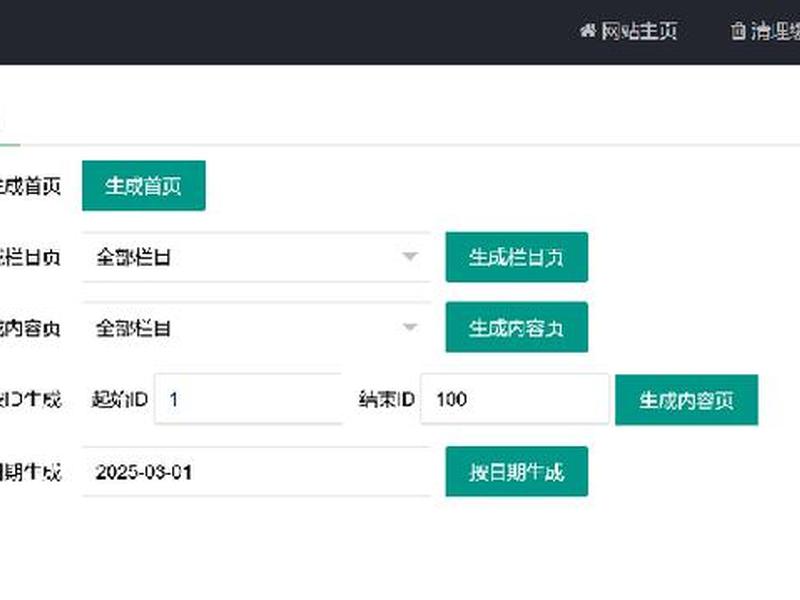Click the date field showing 2025-03-01

click(256, 472)
